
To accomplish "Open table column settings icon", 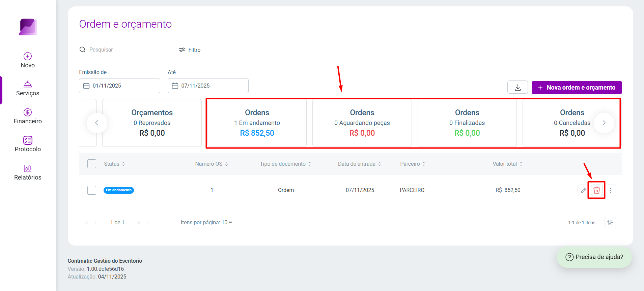I will click(610, 222).
